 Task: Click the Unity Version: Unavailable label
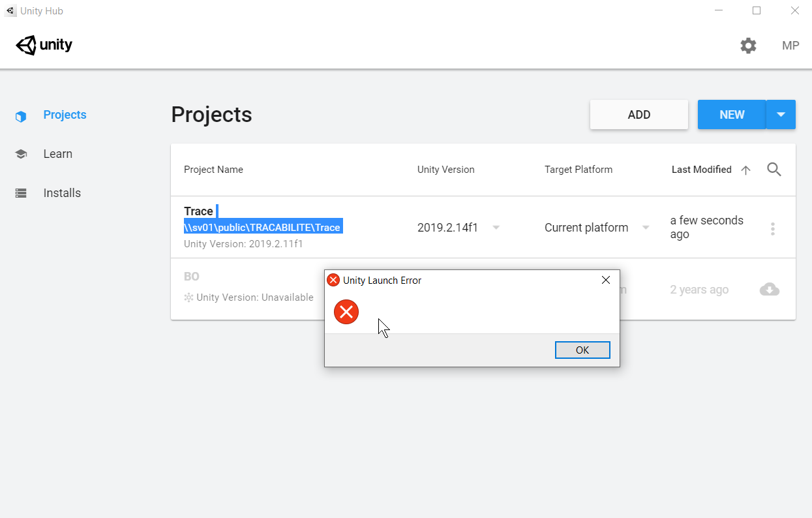pos(255,297)
